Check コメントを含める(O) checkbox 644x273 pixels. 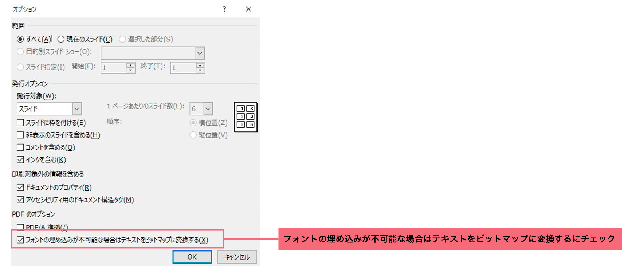tap(20, 147)
